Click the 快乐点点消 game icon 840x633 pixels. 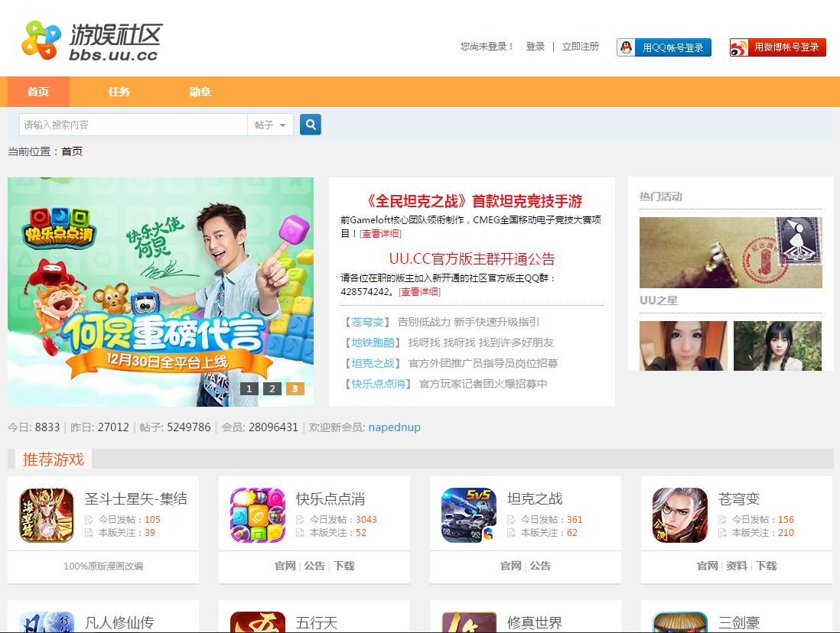(x=258, y=515)
